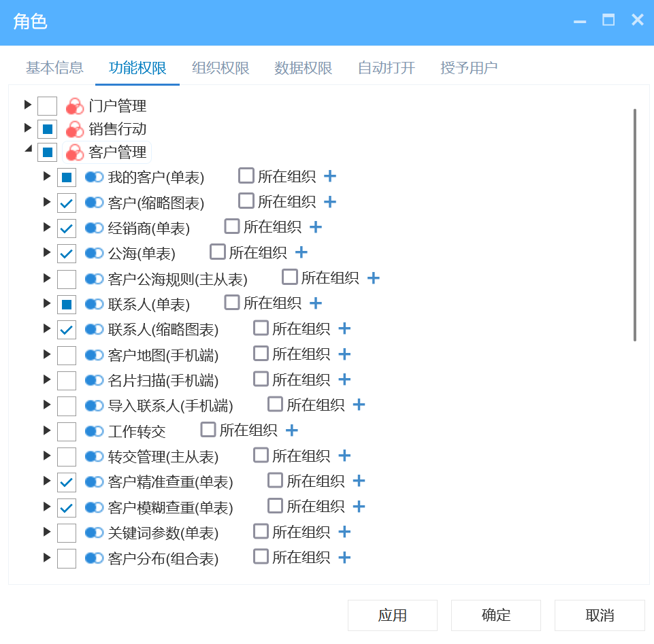The width and height of the screenshot is (654, 644).
Task: Click the 销售行动 module icon
Action: [73, 129]
